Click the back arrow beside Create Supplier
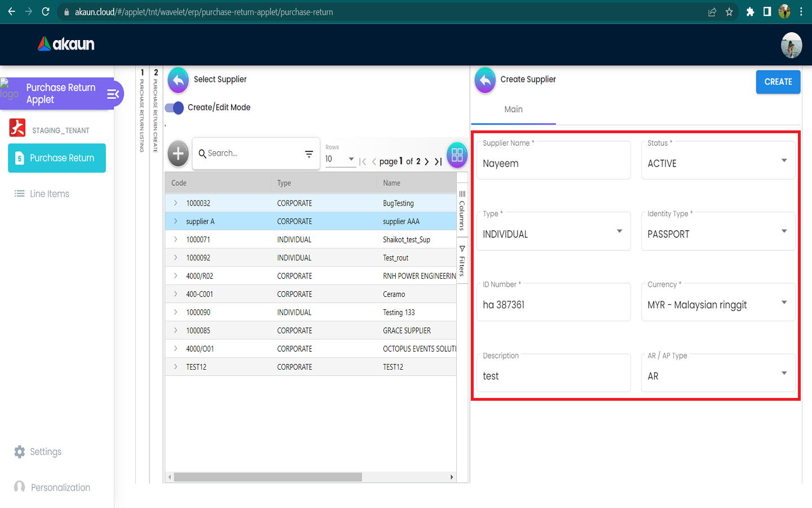This screenshot has width=812, height=508. 485,80
